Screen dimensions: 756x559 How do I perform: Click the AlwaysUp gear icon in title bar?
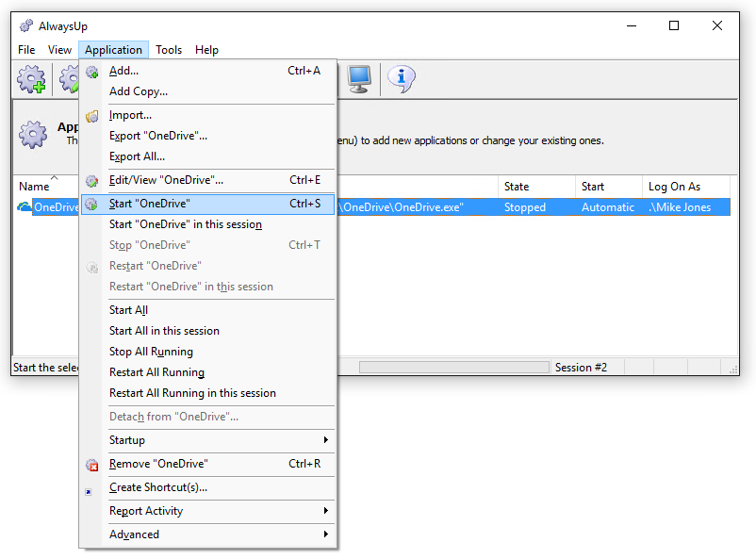click(x=26, y=25)
